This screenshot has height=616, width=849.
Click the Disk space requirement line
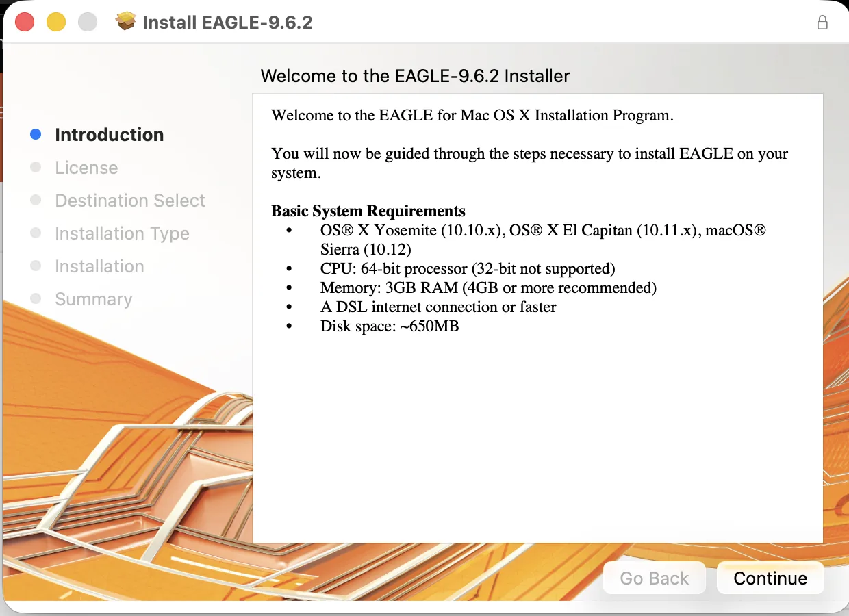pos(389,326)
